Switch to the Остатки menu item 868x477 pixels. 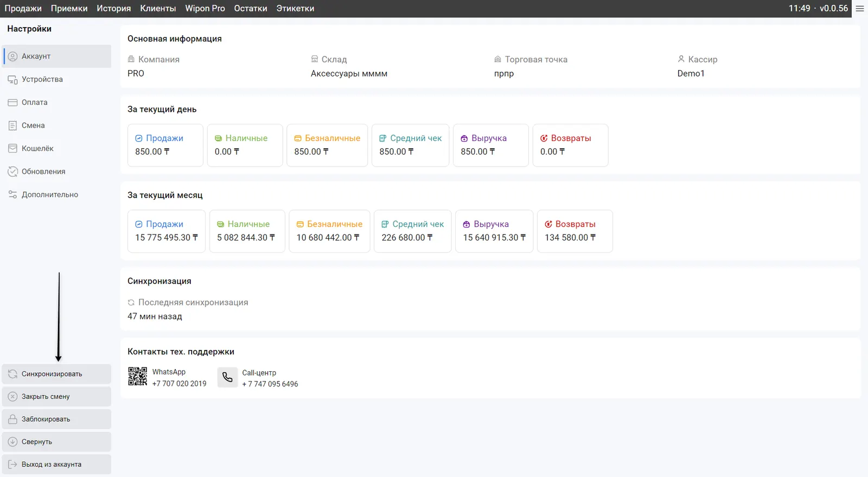point(250,9)
